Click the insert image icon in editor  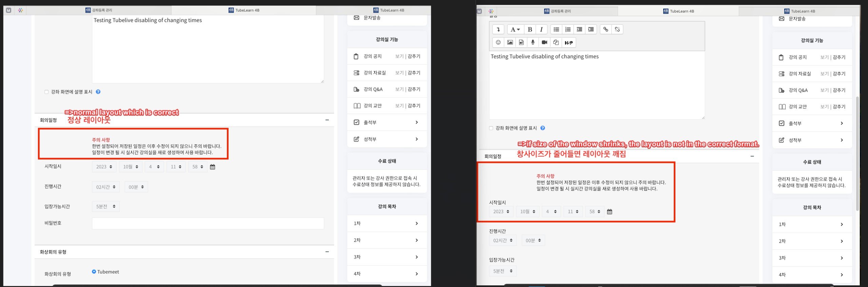click(x=510, y=42)
